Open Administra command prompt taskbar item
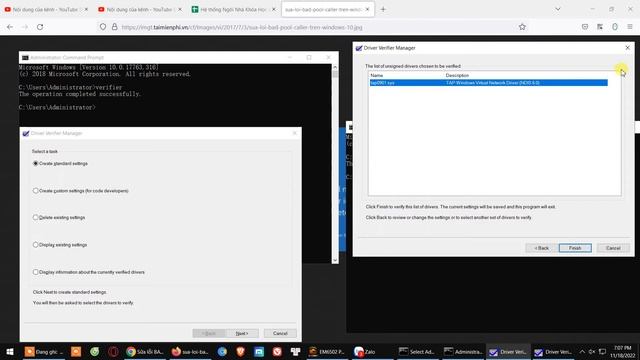This screenshot has width=640, height=360. [x=463, y=351]
